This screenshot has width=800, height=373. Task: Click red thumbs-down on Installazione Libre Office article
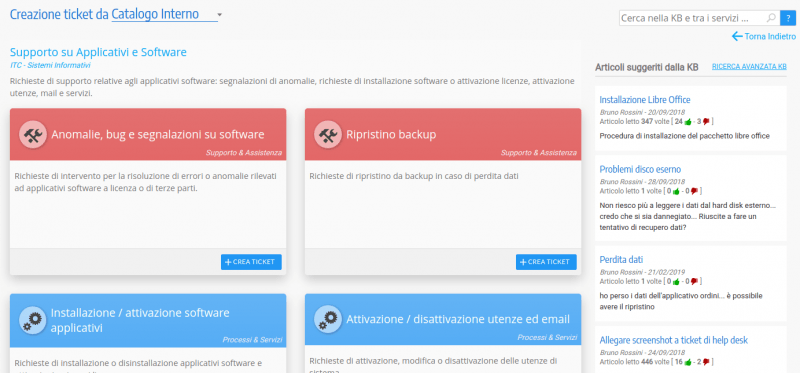click(x=706, y=121)
